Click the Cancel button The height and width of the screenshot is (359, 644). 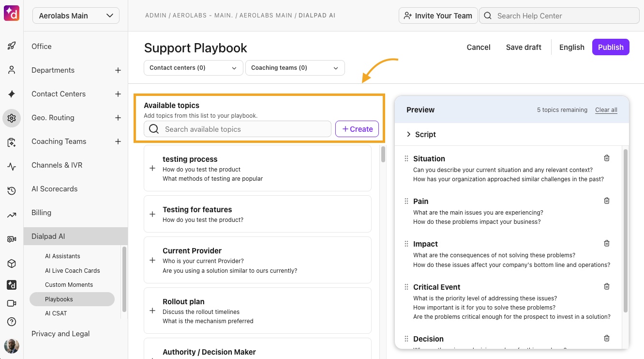tap(479, 47)
